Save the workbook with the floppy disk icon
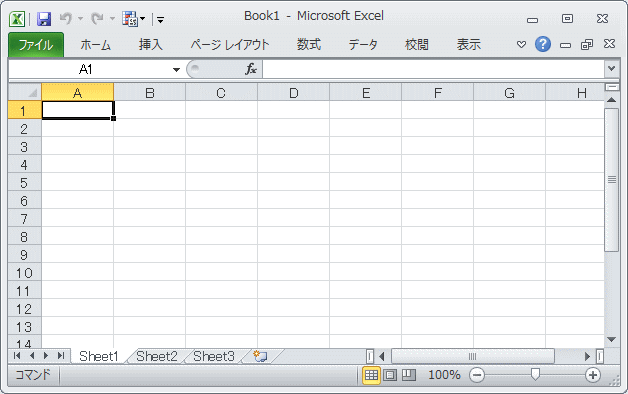The width and height of the screenshot is (628, 394). point(44,19)
